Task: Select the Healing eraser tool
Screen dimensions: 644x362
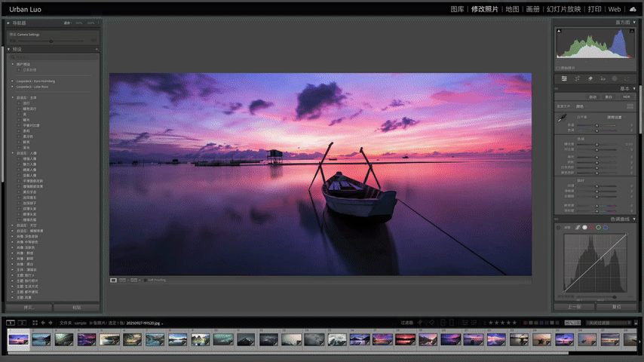Action: pyautogui.click(x=590, y=78)
